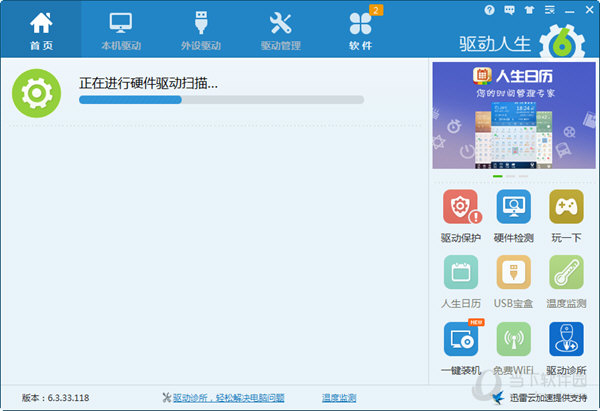Screen dimensions: 600x411
Task: Open the 软件 tab
Action: coord(360,31)
